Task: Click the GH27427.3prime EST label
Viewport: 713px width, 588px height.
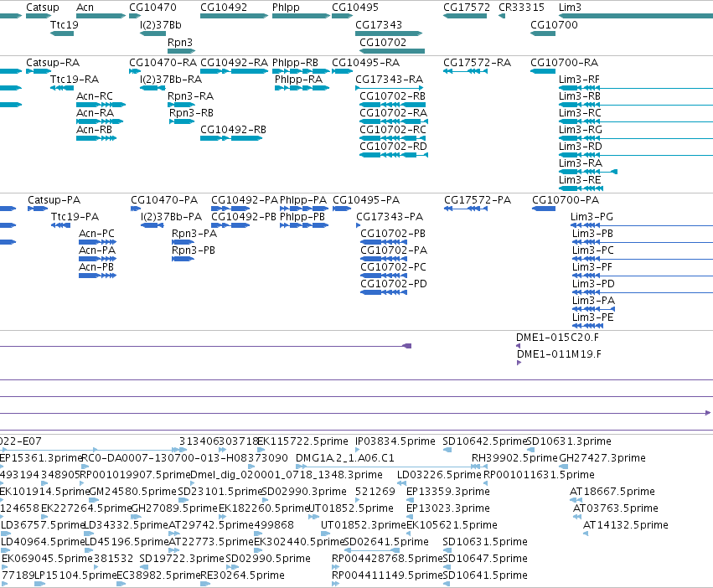Action: (x=602, y=458)
